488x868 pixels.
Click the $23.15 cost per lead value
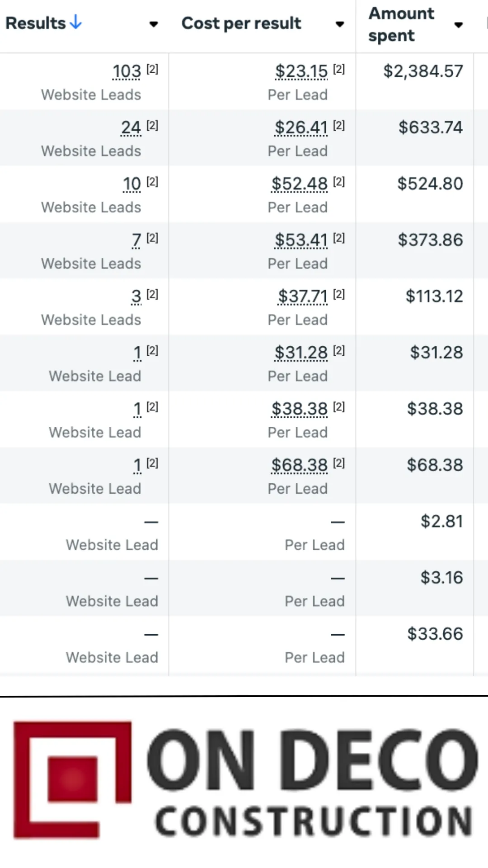pos(301,71)
